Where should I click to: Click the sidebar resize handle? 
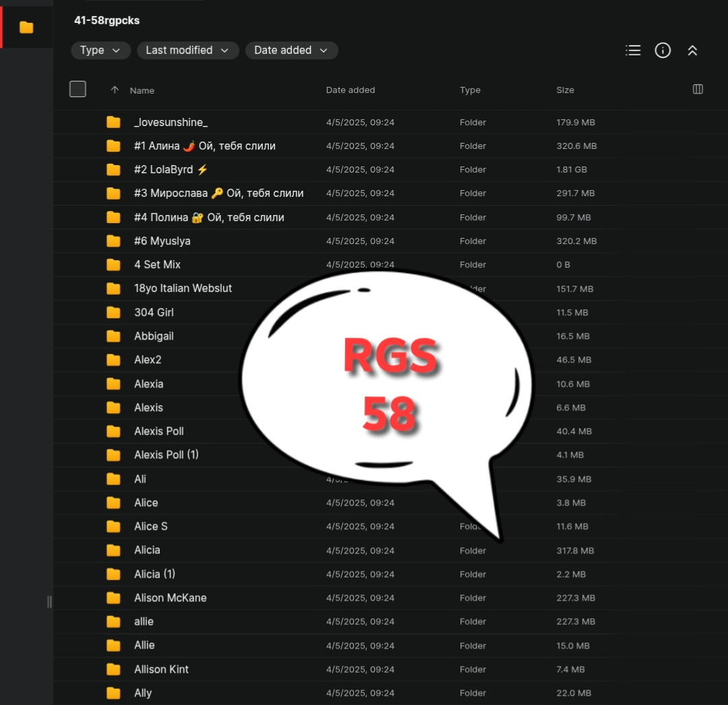click(49, 602)
